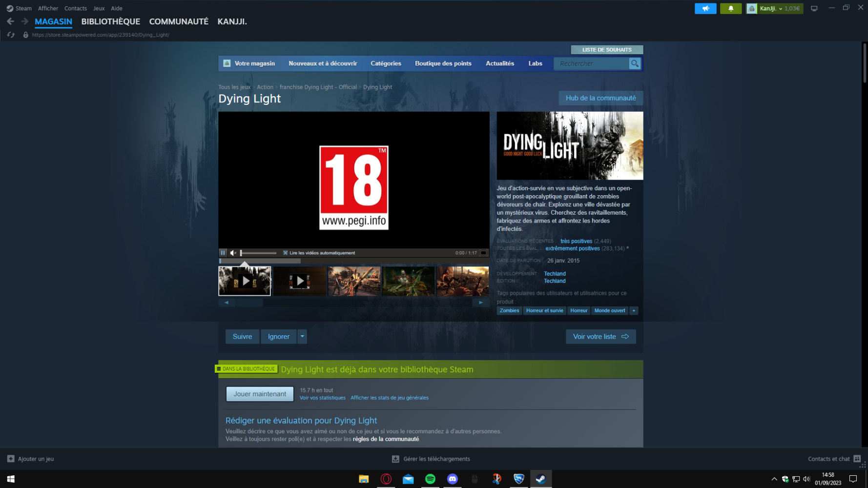Viewport: 868px width, 488px height.
Task: Open the Contacts menu
Action: pos(76,8)
